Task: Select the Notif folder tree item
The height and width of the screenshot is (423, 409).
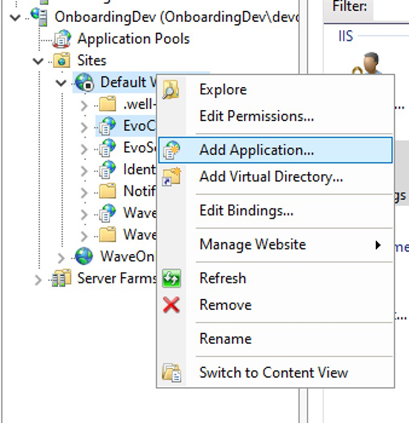Action: (x=128, y=191)
